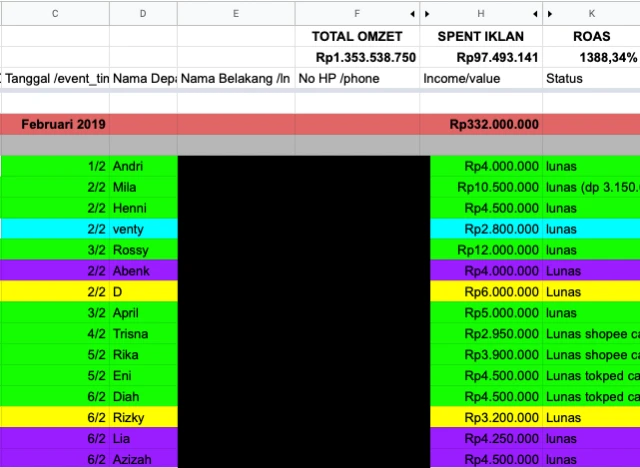Select column E header

tap(235, 13)
